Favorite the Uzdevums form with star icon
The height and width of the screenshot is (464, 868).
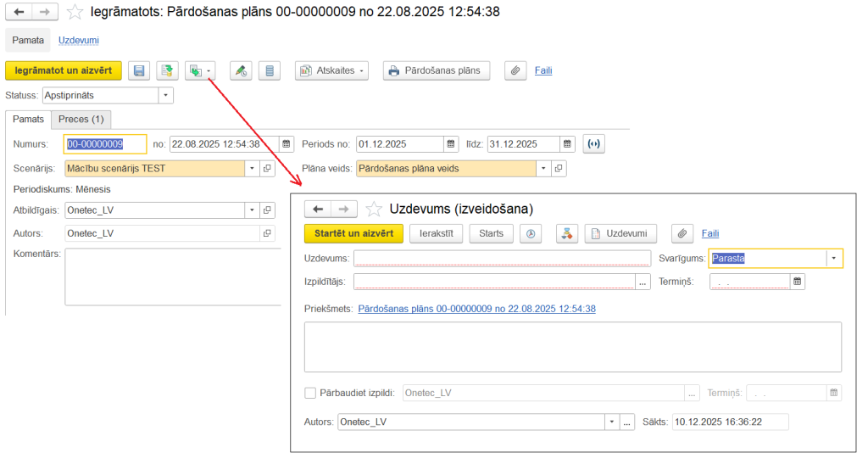(x=374, y=209)
